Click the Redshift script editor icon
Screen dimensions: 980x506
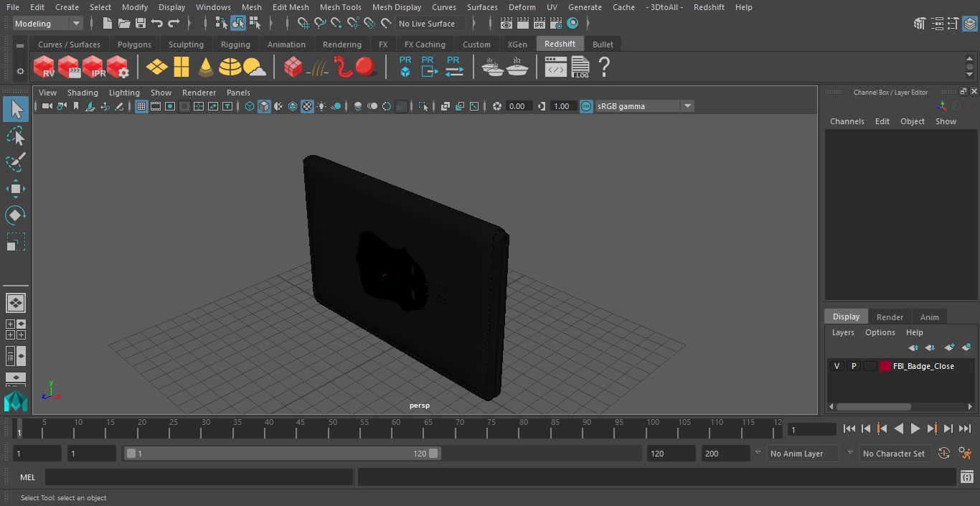click(555, 67)
